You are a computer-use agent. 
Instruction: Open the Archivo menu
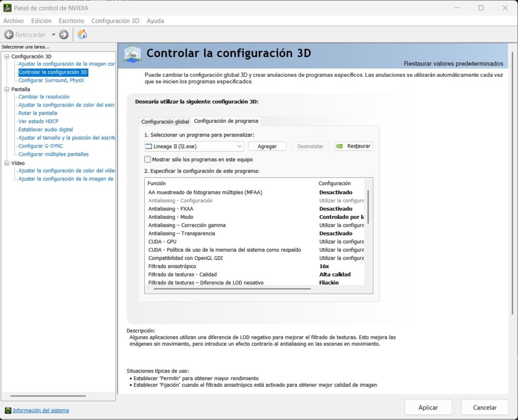[x=14, y=21]
